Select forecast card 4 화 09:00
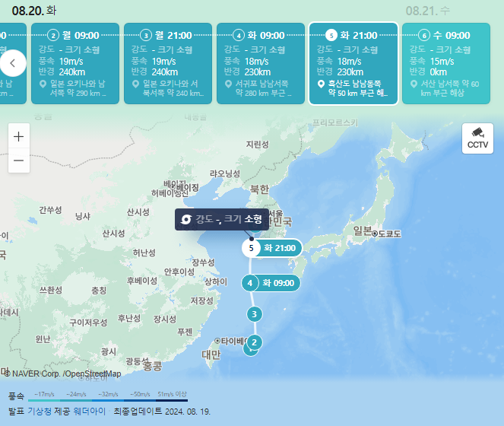 pos(261,63)
